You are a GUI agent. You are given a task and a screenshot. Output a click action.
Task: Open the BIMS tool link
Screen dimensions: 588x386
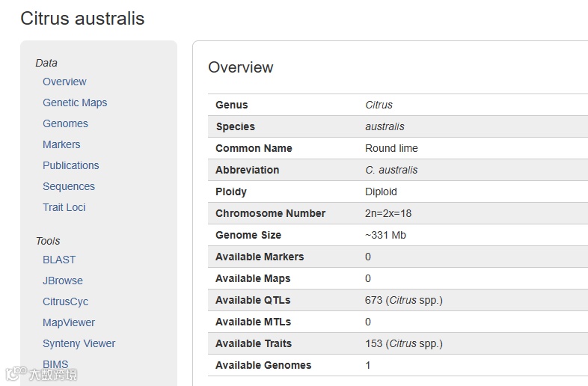pos(55,364)
